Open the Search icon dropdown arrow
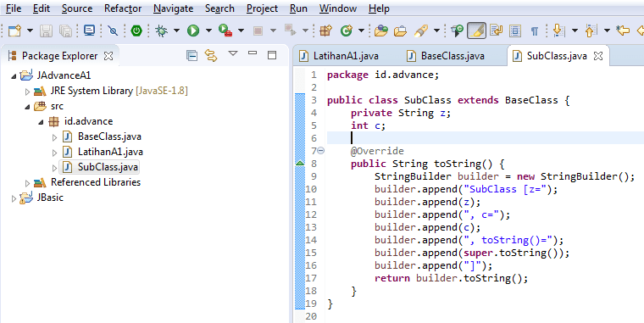The image size is (644, 323). click(436, 31)
